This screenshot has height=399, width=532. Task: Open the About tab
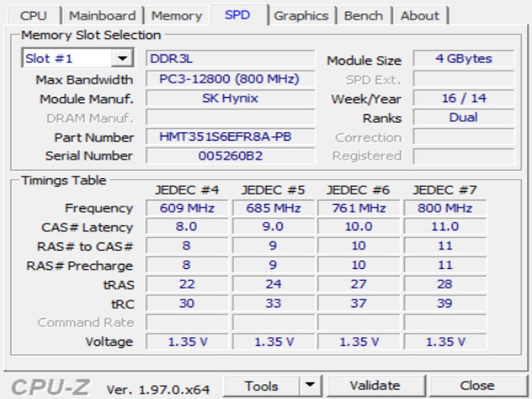pos(420,16)
